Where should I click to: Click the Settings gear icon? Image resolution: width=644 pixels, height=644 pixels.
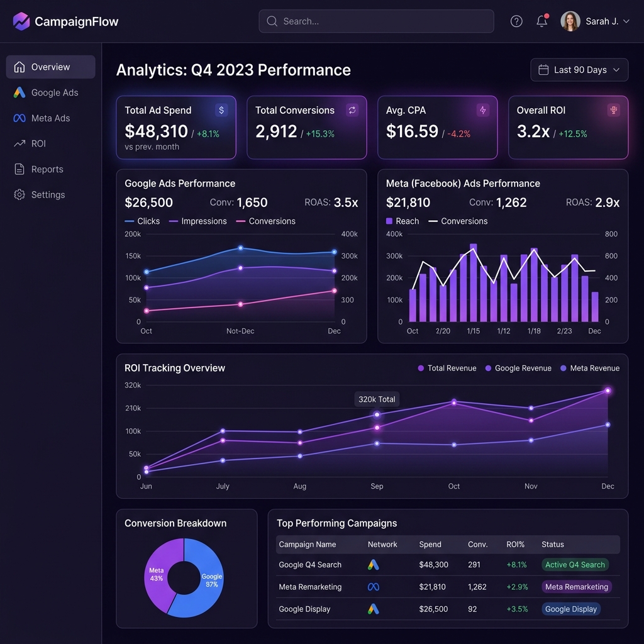(x=19, y=195)
